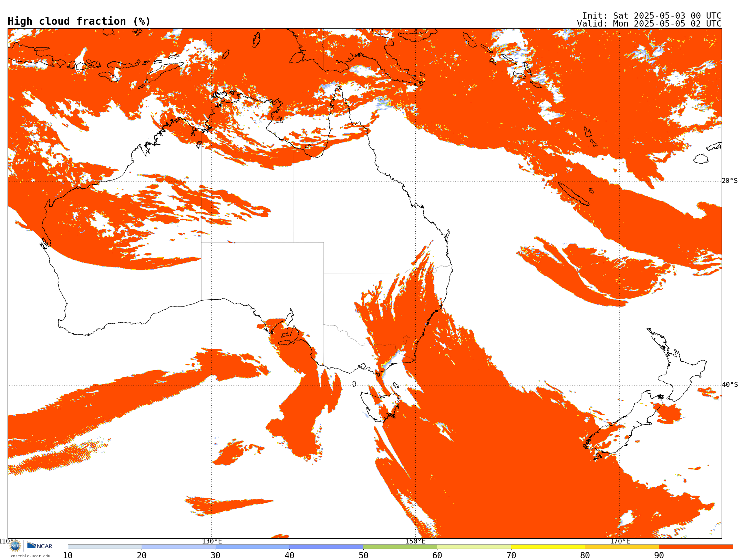Screen dimensions: 744x560
Task: Select the 'Valid: Mon 2025-05-05 02 UTC' text
Action: 649,24
